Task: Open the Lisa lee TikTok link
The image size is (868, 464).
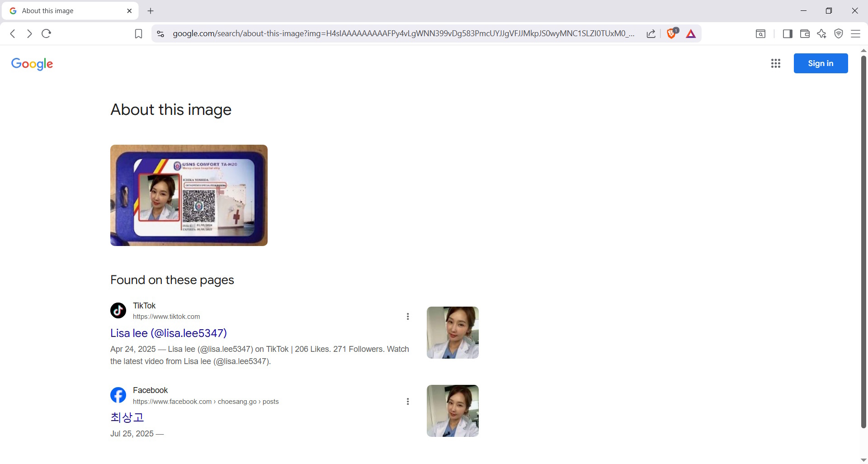Action: tap(169, 333)
